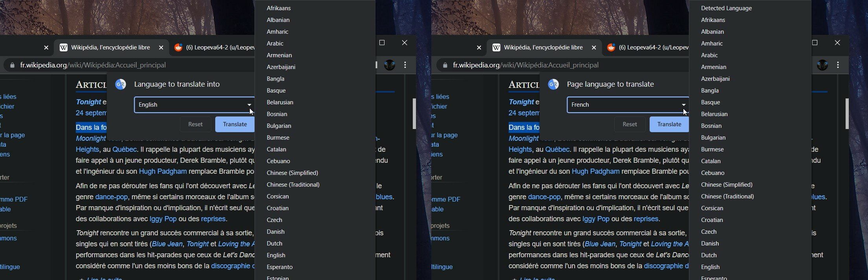The height and width of the screenshot is (280, 868).
Task: Choose Danish in the right language list
Action: (750, 244)
